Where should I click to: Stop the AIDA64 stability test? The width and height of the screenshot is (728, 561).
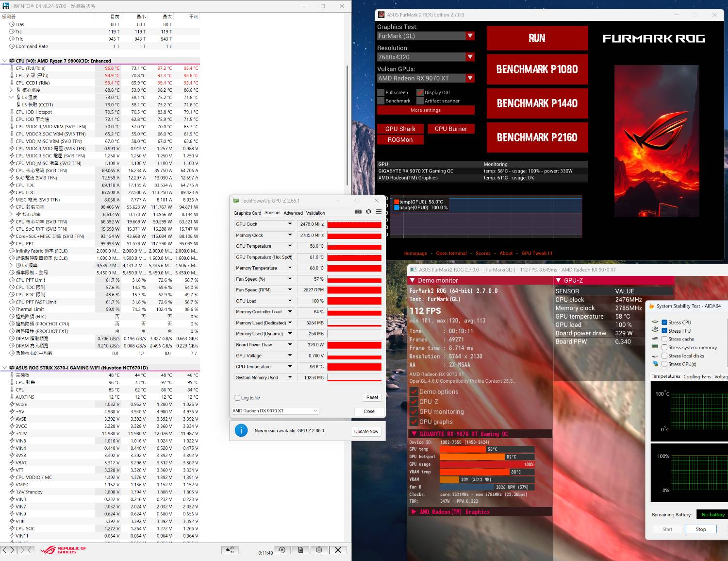(701, 529)
